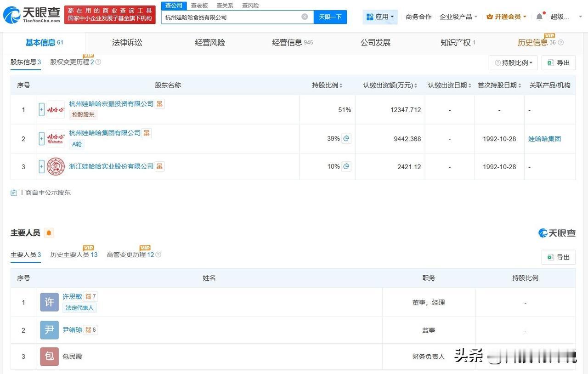Viewport: 588px width, 374px height.
Task: Open the 公司发展 tab
Action: tap(375, 43)
